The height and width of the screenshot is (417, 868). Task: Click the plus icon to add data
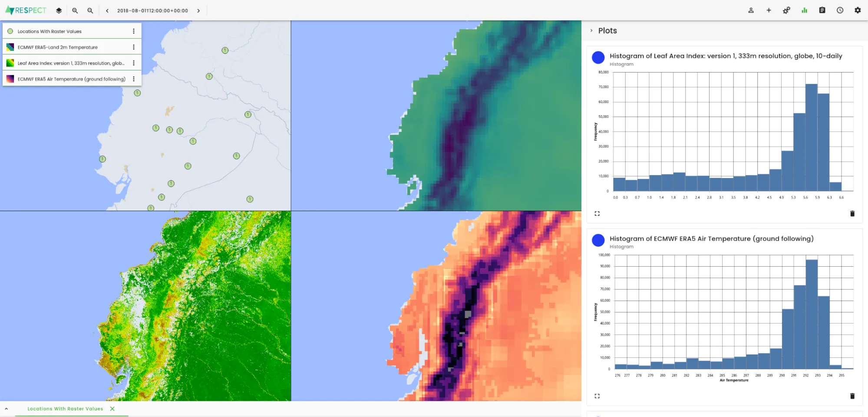(x=769, y=10)
